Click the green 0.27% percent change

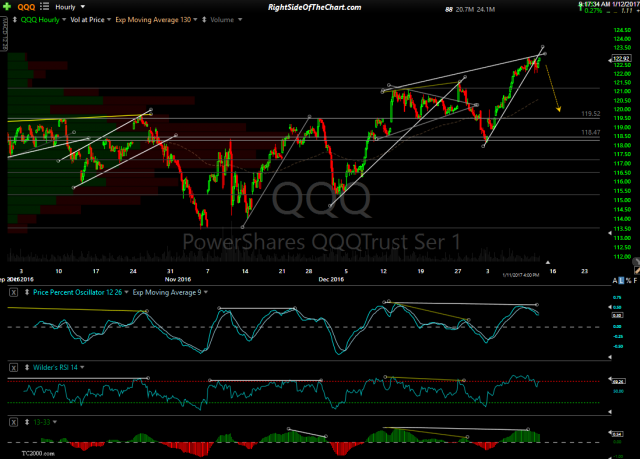click(593, 11)
